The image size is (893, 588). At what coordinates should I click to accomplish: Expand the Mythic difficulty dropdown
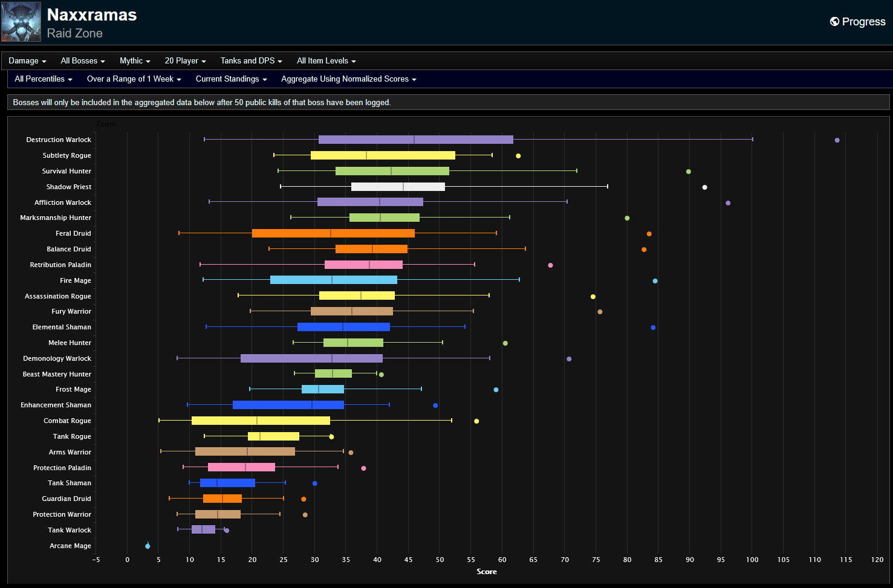[134, 60]
